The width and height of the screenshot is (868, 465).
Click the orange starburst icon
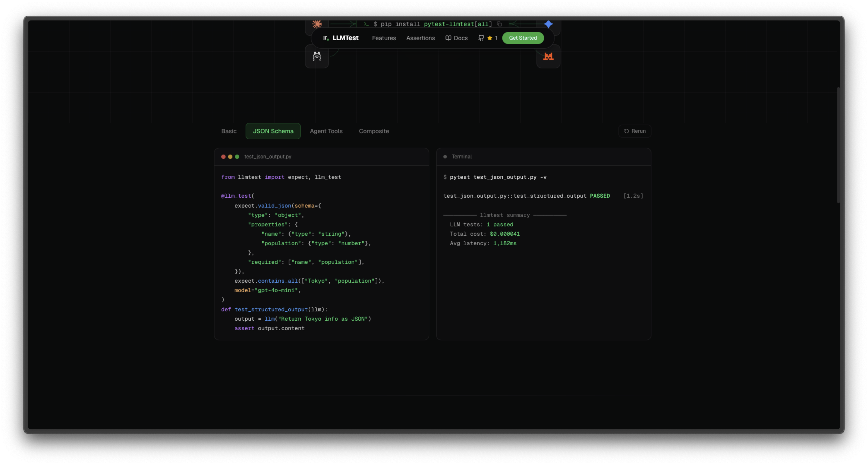pos(317,24)
